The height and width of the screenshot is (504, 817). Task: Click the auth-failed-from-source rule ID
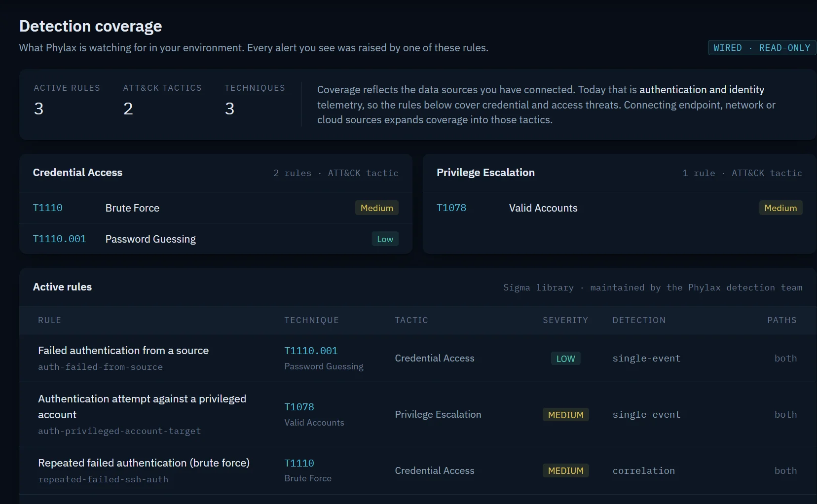[x=100, y=367]
